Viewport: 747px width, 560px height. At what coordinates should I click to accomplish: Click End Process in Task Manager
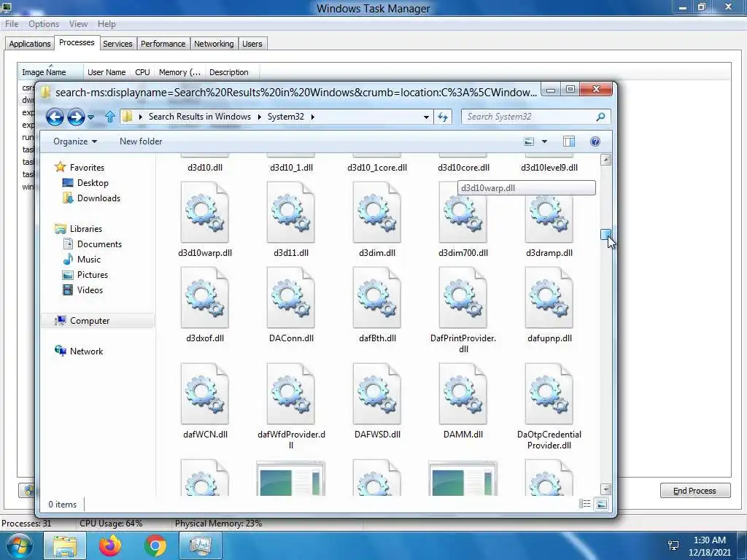point(695,491)
